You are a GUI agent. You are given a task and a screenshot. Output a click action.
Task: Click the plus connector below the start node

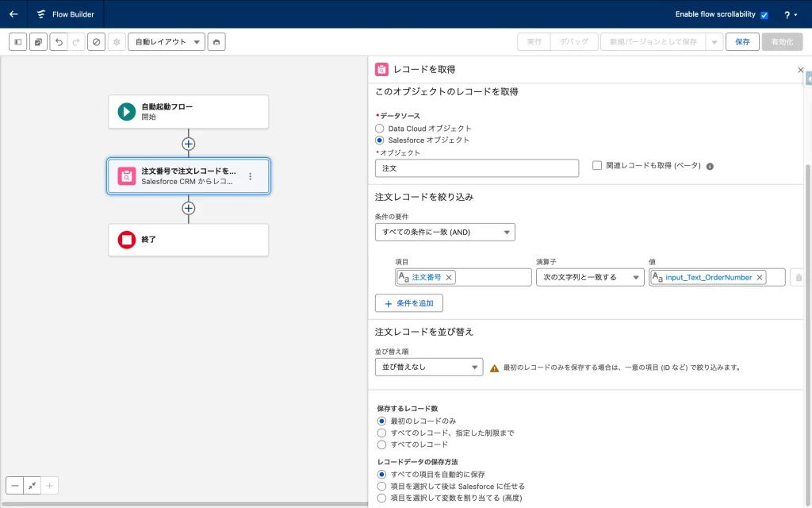[x=188, y=144]
